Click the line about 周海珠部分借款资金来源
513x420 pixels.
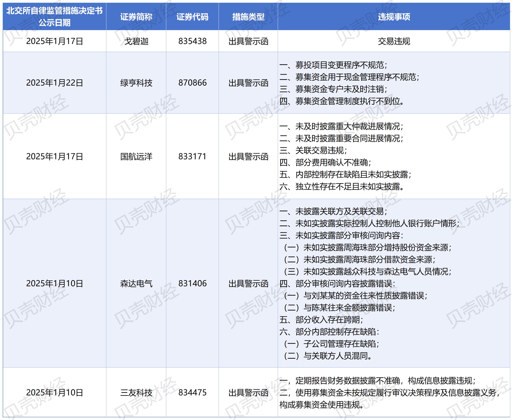360,259
